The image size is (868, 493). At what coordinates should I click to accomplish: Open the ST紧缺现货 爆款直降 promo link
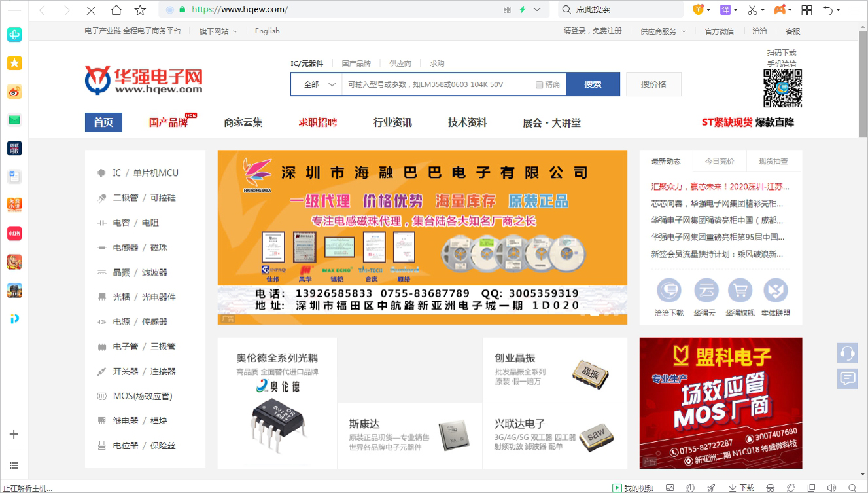pos(748,122)
